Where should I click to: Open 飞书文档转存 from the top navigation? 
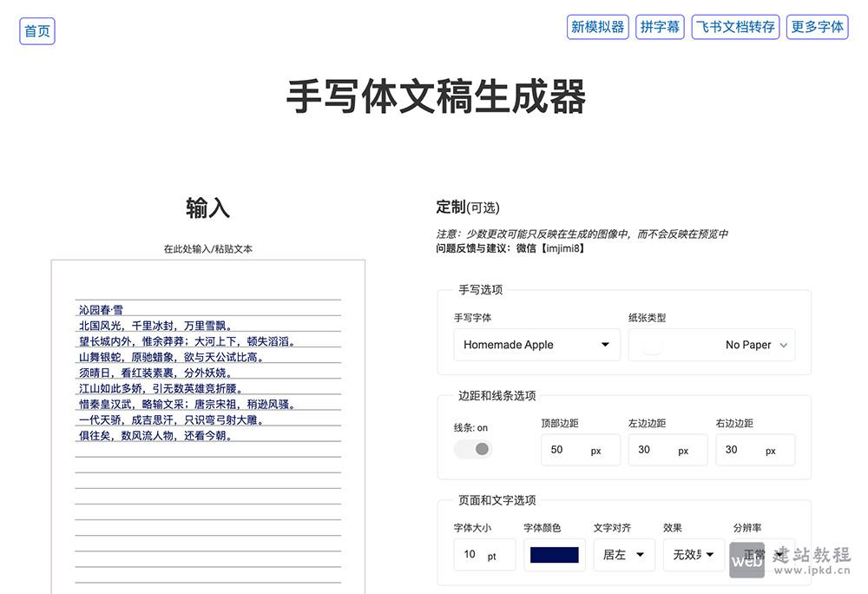point(735,27)
